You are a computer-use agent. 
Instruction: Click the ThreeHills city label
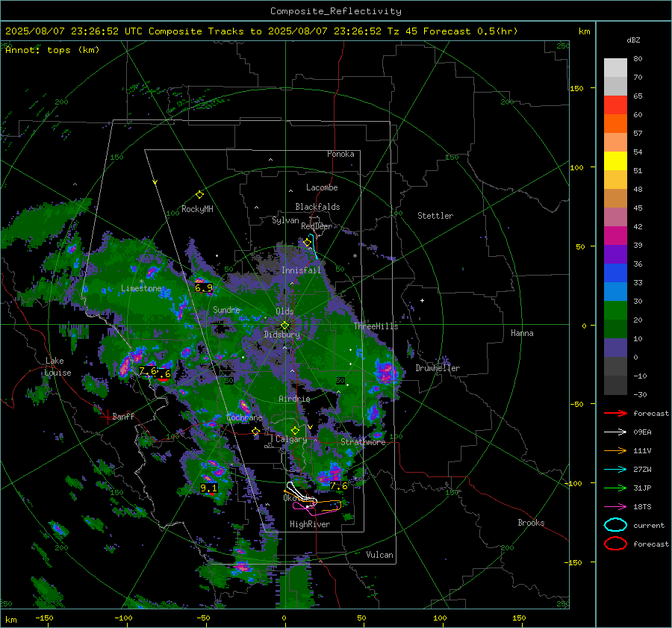pos(376,326)
